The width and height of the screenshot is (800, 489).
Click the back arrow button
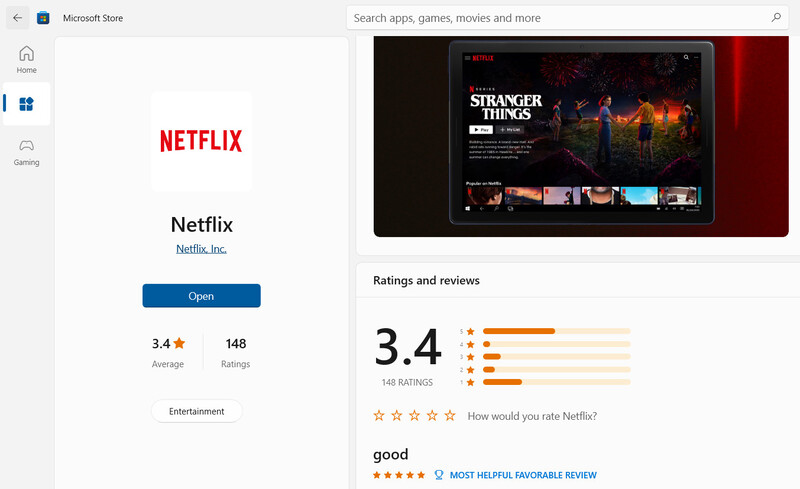tap(17, 18)
